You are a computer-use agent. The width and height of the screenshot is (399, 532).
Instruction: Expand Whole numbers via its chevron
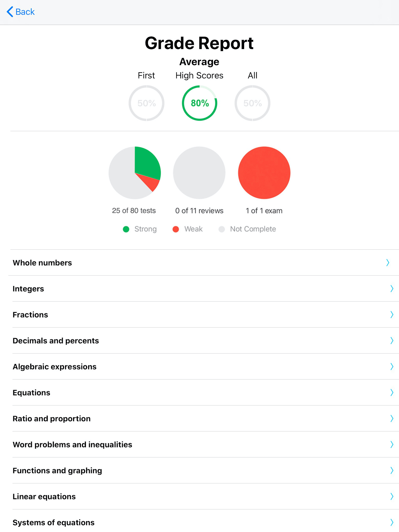[388, 263]
